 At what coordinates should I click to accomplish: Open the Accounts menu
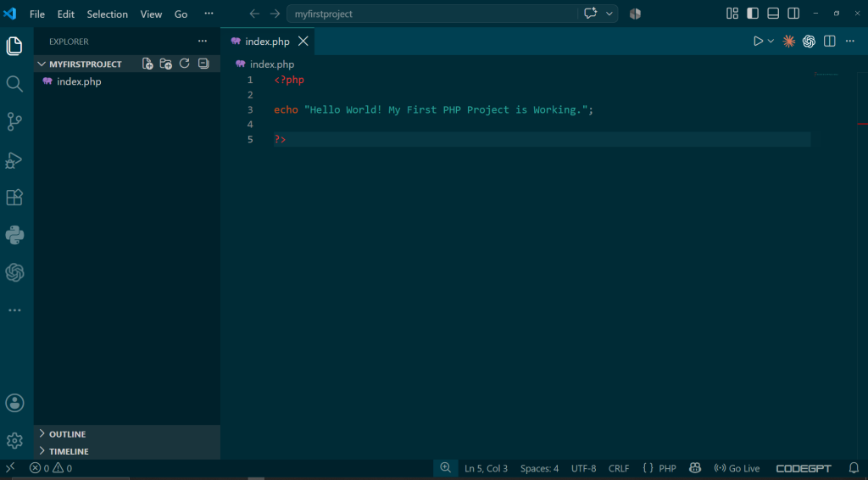[x=14, y=403]
